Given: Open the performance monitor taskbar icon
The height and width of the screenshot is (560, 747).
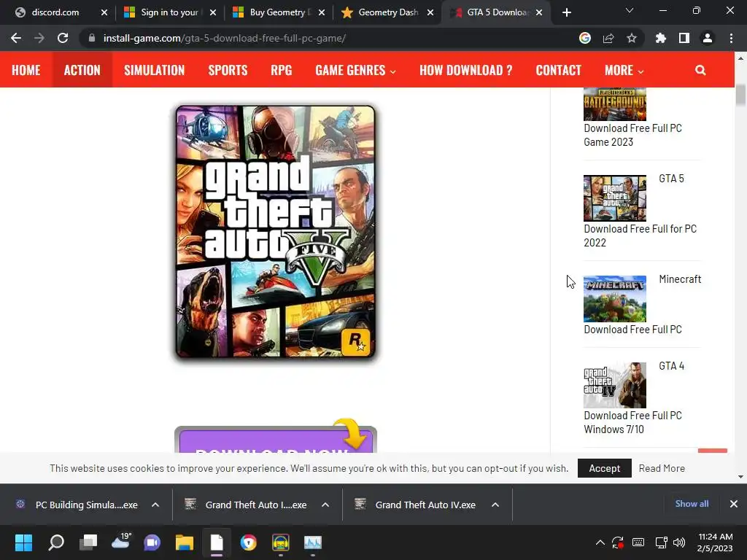Looking at the screenshot, I should tap(313, 542).
